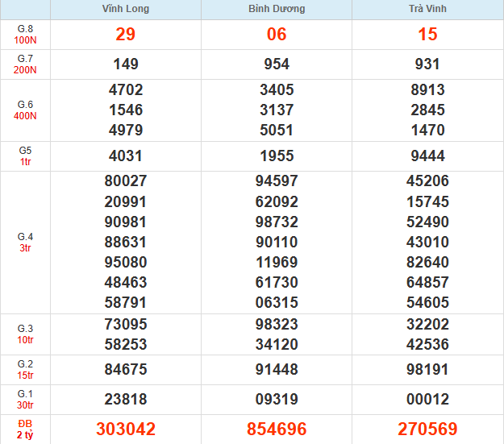Screen dimensions: 504x444
Task: Select the G.8 prize number 29
Action: 126,35
